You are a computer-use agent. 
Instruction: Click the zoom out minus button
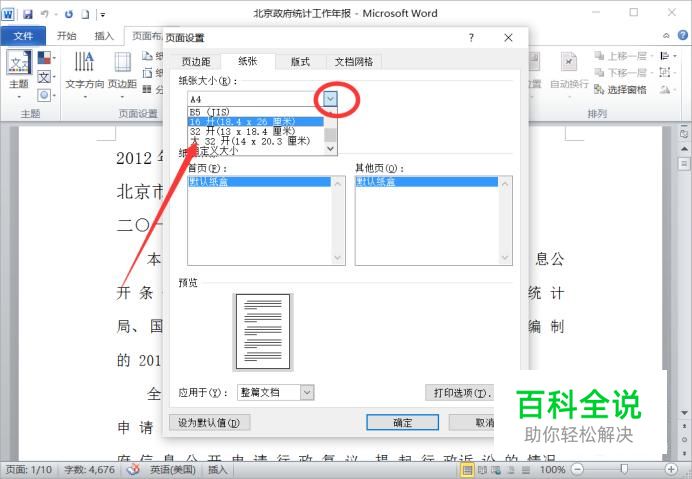click(577, 469)
